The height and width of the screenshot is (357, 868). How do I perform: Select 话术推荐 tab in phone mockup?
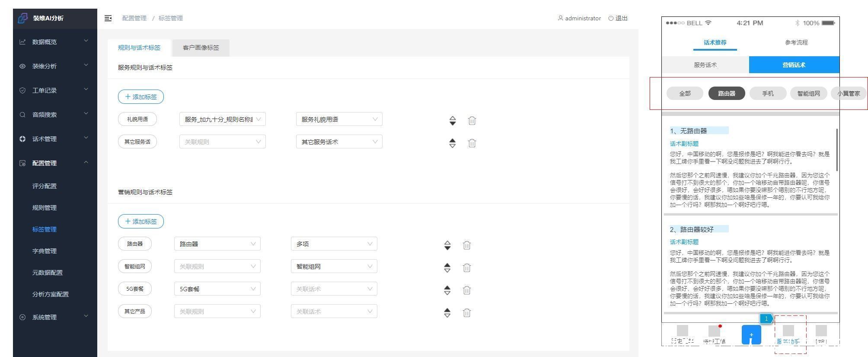[715, 43]
